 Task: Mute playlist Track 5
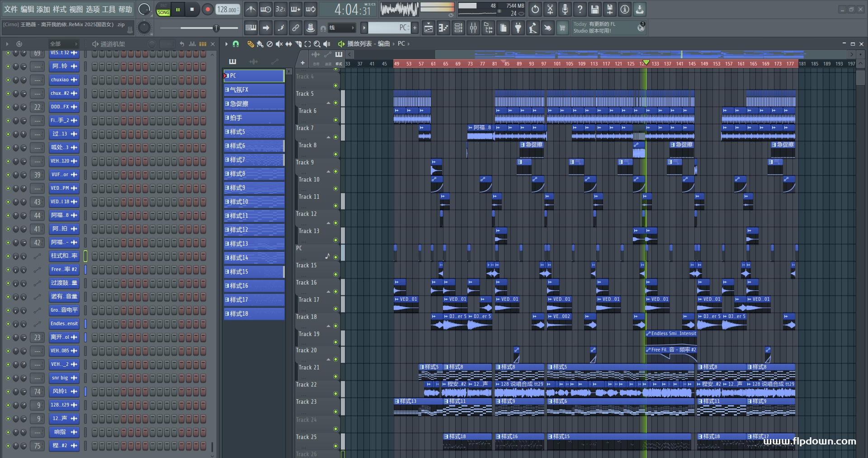(x=335, y=103)
